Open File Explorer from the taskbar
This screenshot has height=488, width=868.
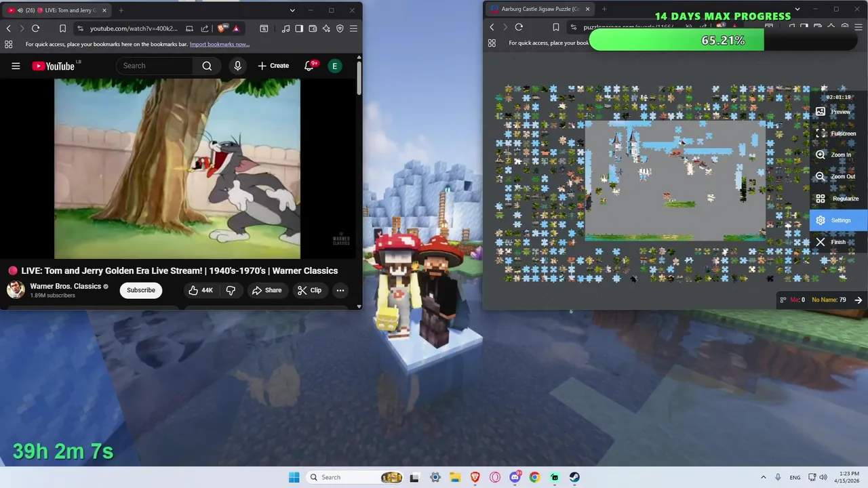(455, 477)
